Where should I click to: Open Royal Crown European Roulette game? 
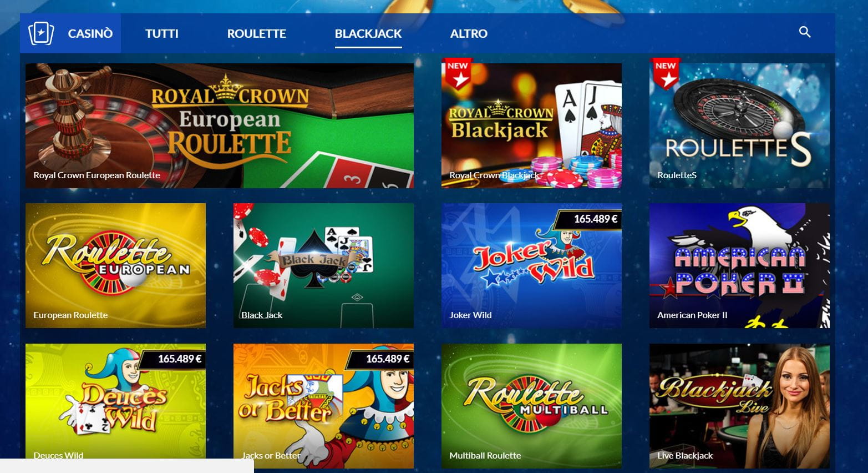pyautogui.click(x=220, y=125)
